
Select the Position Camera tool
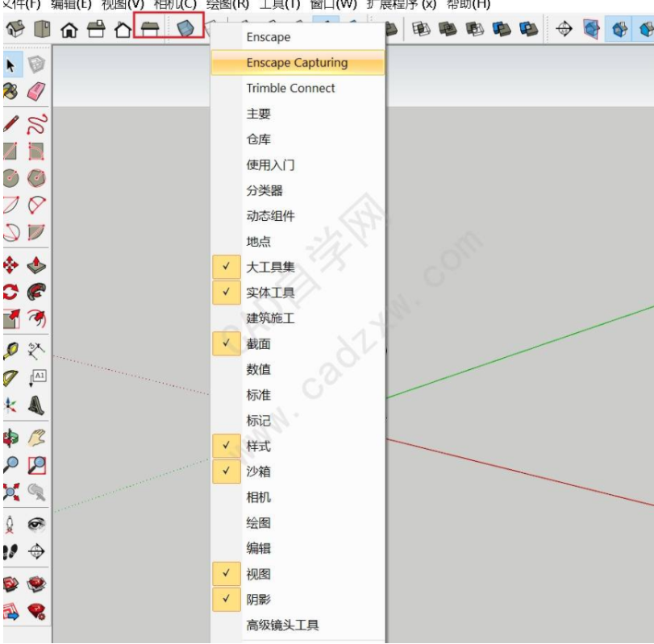(10, 525)
